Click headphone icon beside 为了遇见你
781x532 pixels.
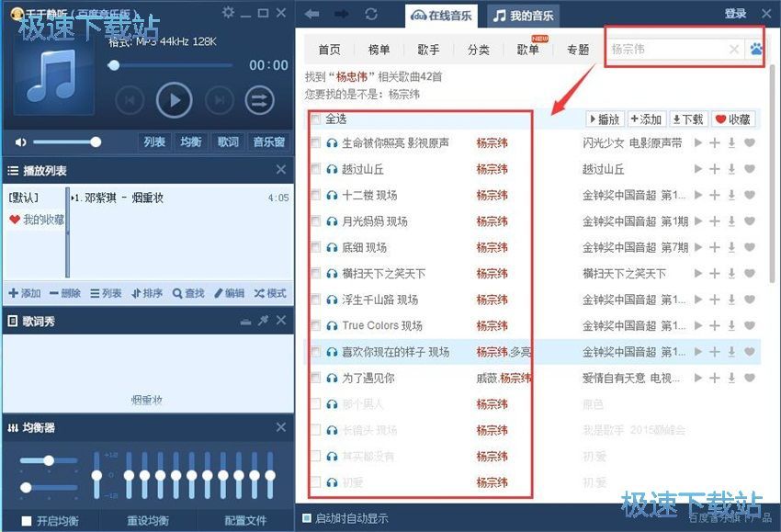(x=332, y=378)
